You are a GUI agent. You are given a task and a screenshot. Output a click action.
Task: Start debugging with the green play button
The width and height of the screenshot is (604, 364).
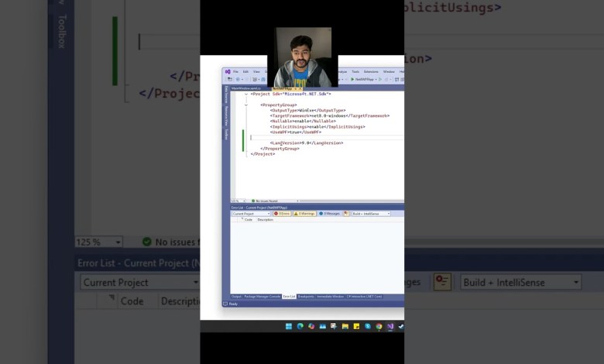pos(352,79)
